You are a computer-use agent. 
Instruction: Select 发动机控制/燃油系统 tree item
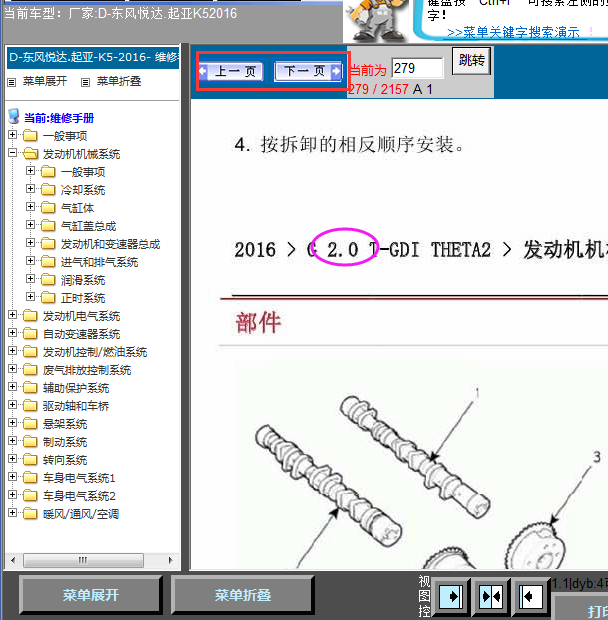(95, 352)
